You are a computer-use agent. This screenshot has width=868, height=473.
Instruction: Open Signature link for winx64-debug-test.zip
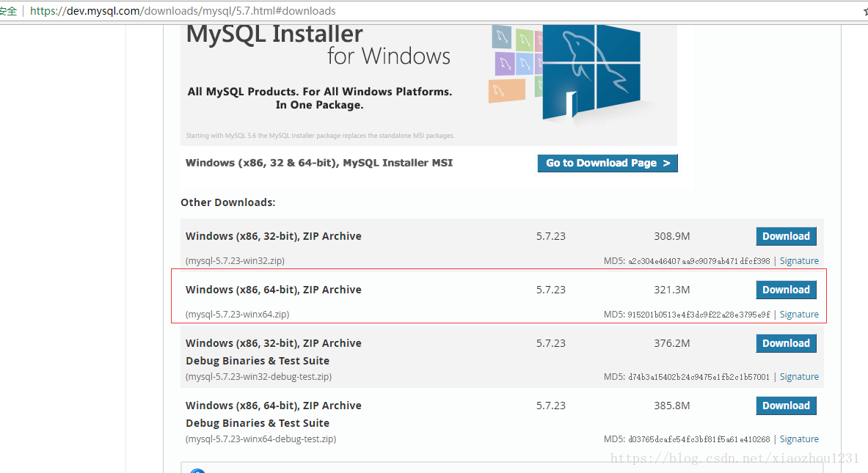[799, 439]
